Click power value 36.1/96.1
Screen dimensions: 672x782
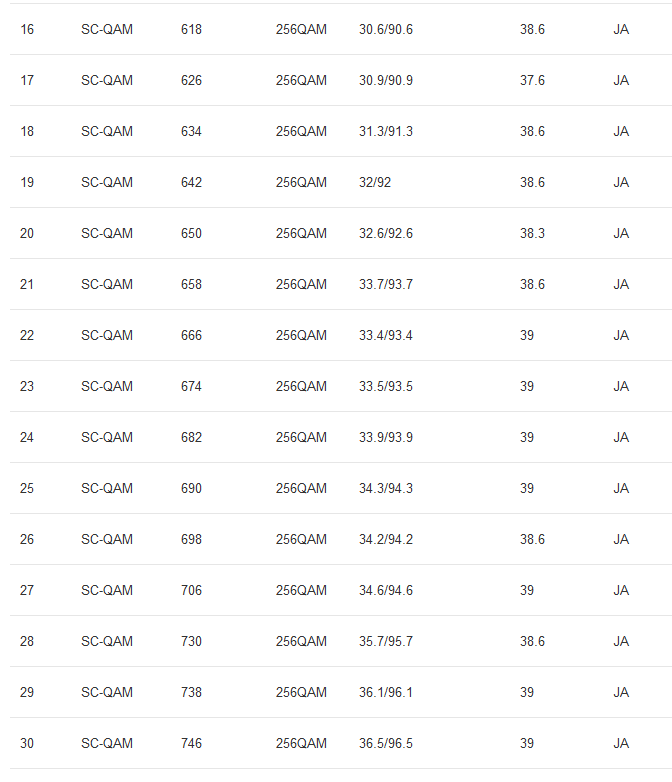pyautogui.click(x=386, y=693)
